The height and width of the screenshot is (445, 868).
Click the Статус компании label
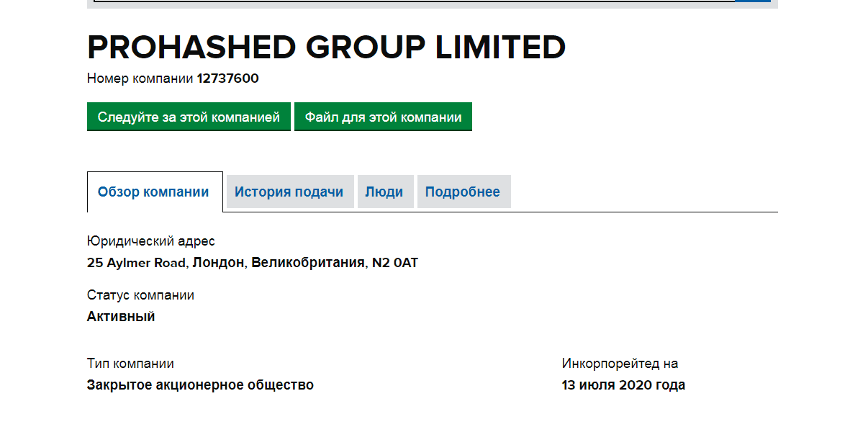[x=140, y=295]
